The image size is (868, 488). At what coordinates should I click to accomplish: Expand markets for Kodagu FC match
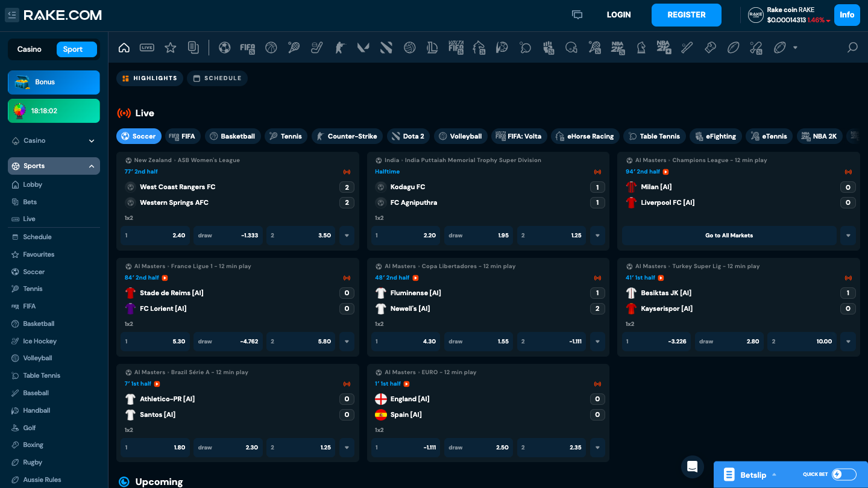[597, 236]
